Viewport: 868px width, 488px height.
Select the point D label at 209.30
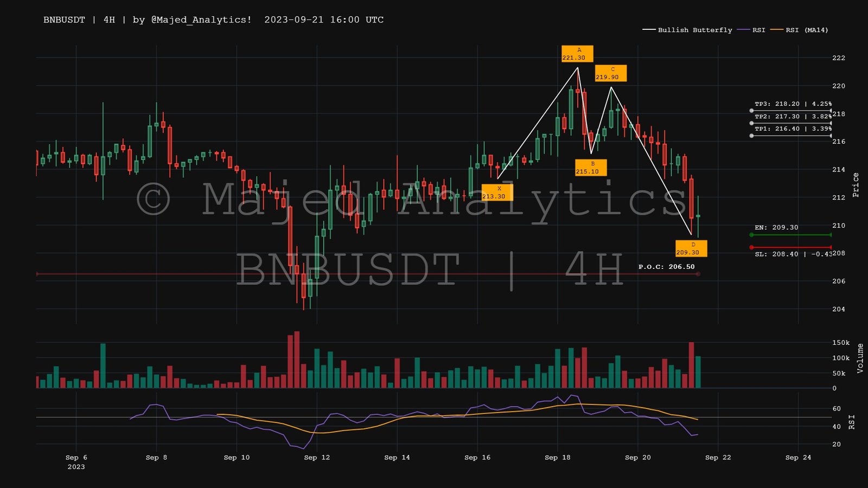(691, 248)
